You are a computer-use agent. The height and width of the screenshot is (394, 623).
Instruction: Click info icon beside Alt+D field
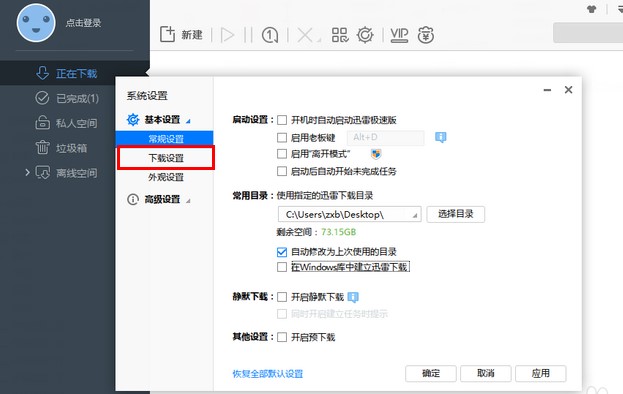[440, 137]
